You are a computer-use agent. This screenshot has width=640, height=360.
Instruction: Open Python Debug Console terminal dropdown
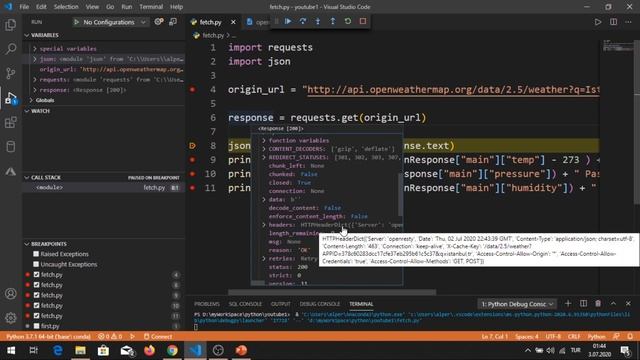click(x=517, y=304)
